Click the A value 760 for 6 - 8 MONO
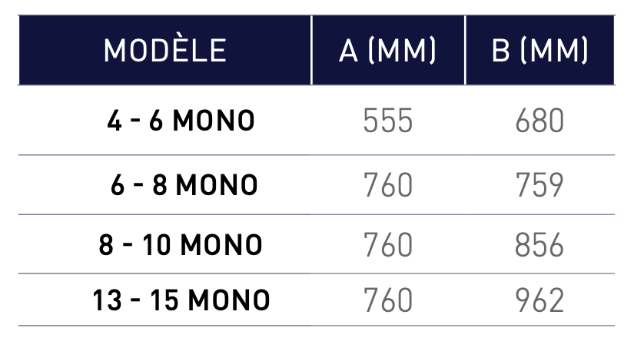The height and width of the screenshot is (338, 644). pos(387,185)
